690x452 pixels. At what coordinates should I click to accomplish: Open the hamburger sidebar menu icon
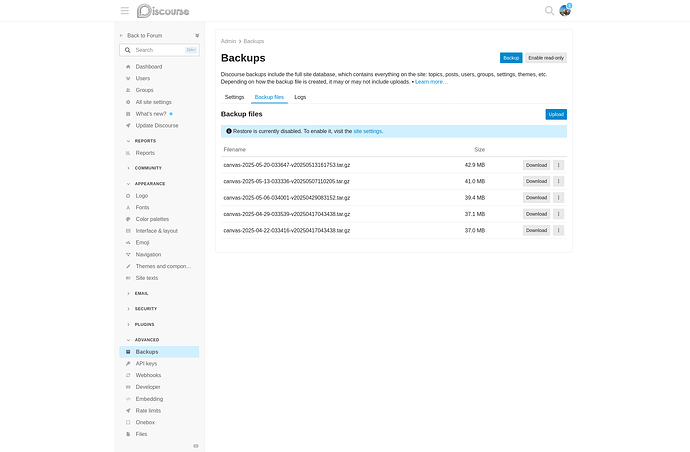(x=125, y=11)
